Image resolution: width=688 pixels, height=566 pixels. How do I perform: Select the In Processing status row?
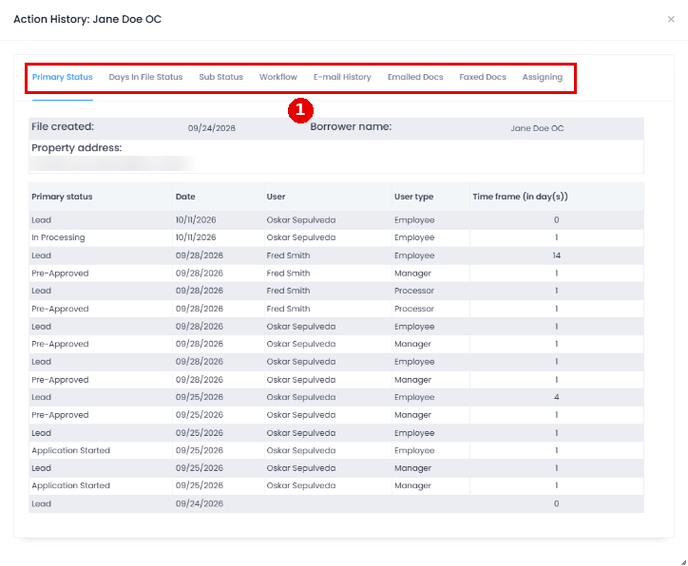point(336,237)
